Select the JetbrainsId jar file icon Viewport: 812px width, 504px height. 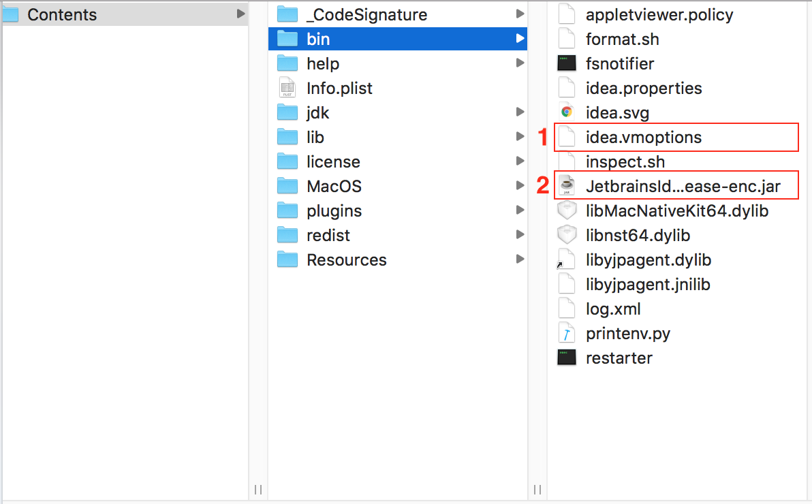coord(567,186)
